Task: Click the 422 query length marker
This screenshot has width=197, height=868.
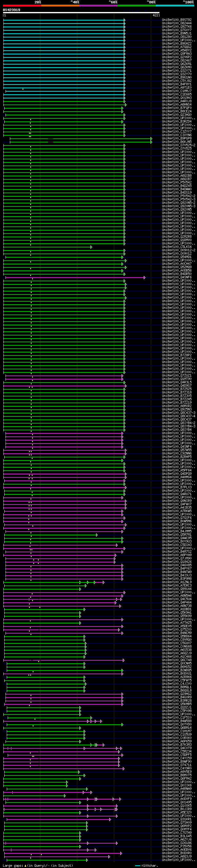Action: 155,15
